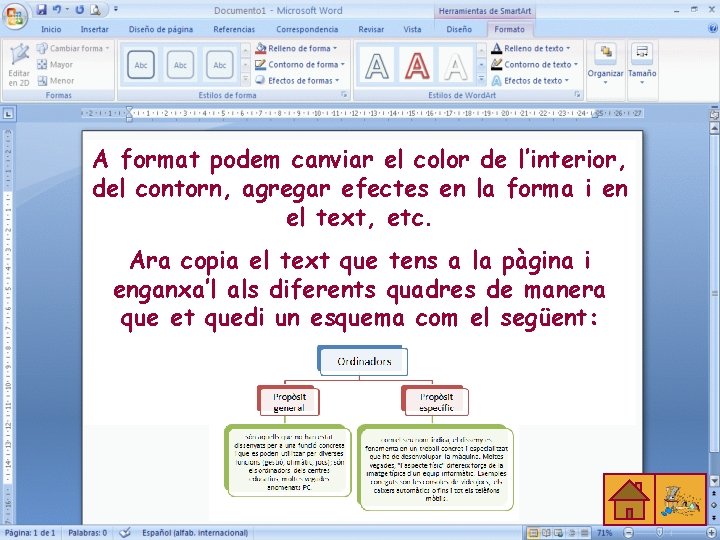Click the proofing check status icon
Screen dimensions: 720x540
pos(125,533)
